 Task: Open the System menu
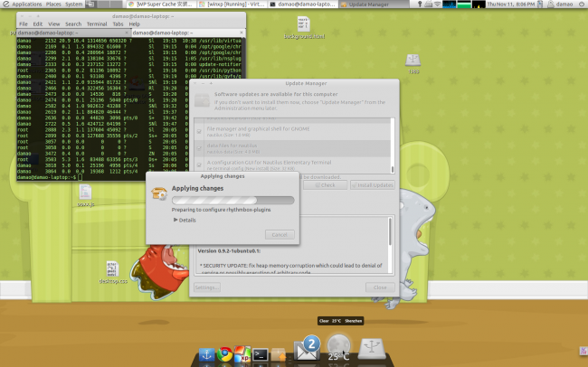[73, 5]
